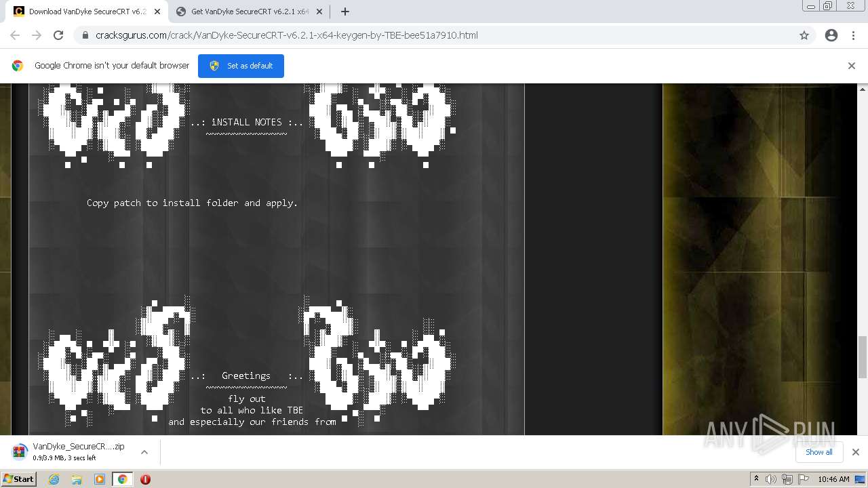
Task: Close the downloads shelf
Action: point(856,452)
